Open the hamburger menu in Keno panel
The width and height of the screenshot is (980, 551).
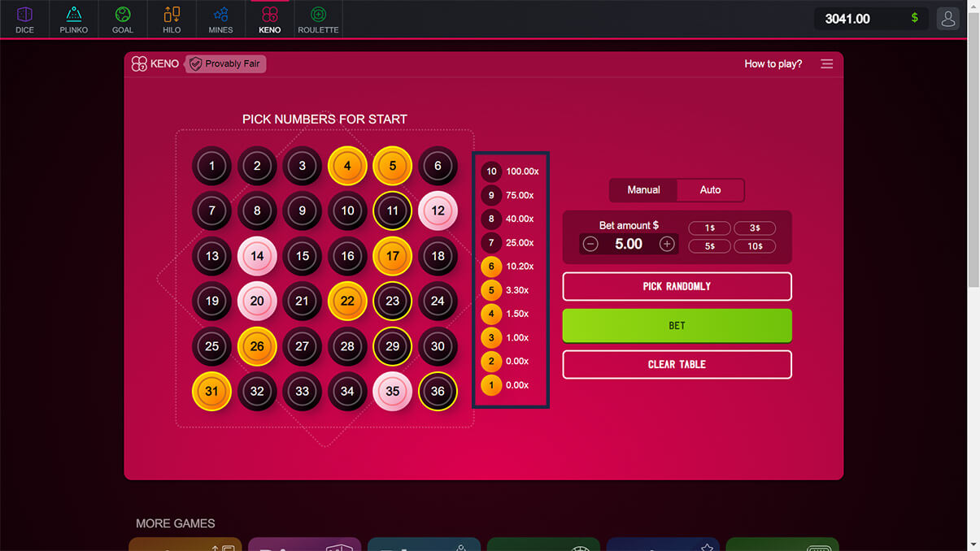tap(826, 63)
